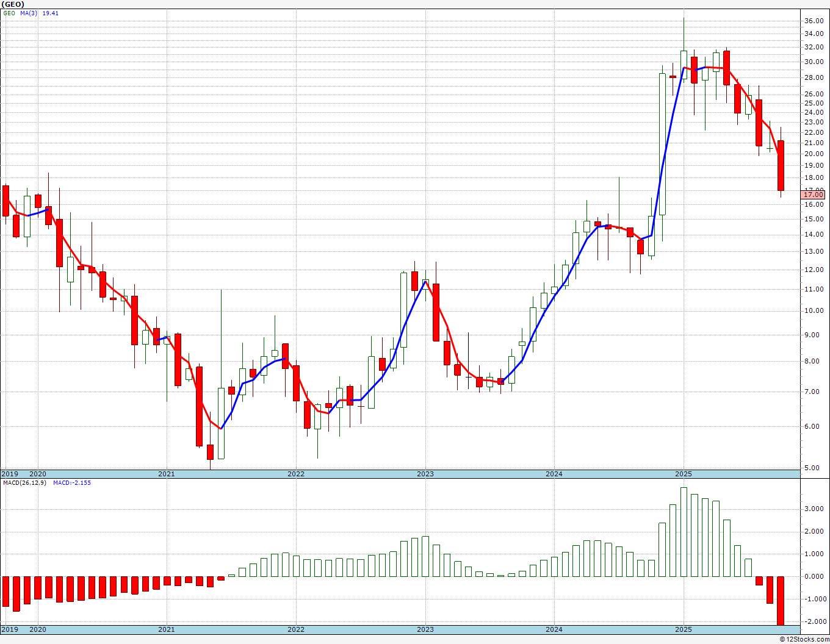Select the 14.00 price axis label
Screen dimensions: 830x644
click(x=814, y=234)
